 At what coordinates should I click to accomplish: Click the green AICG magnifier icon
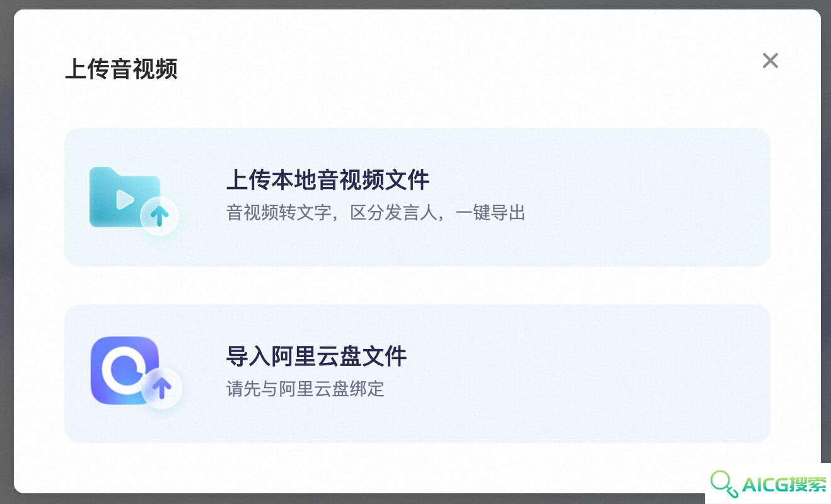pos(724,484)
